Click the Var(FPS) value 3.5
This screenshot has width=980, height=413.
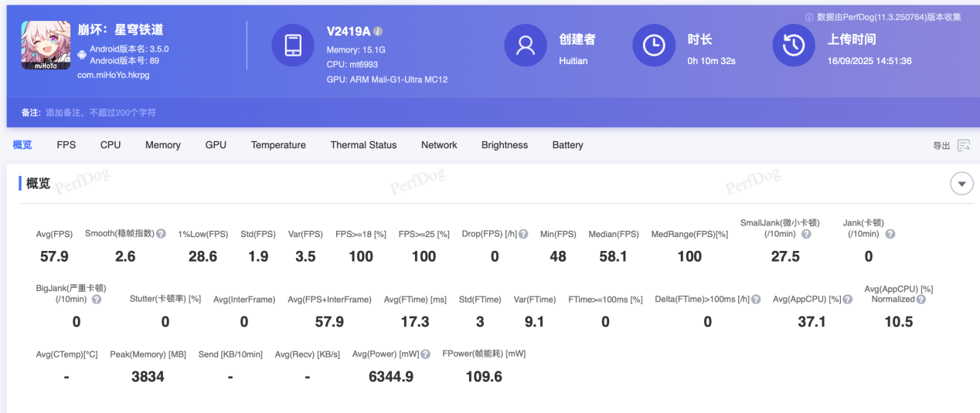point(306,256)
